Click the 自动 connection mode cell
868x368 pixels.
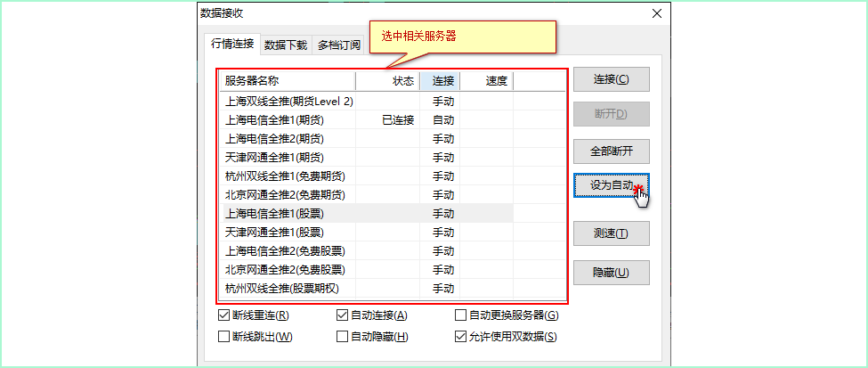442,119
